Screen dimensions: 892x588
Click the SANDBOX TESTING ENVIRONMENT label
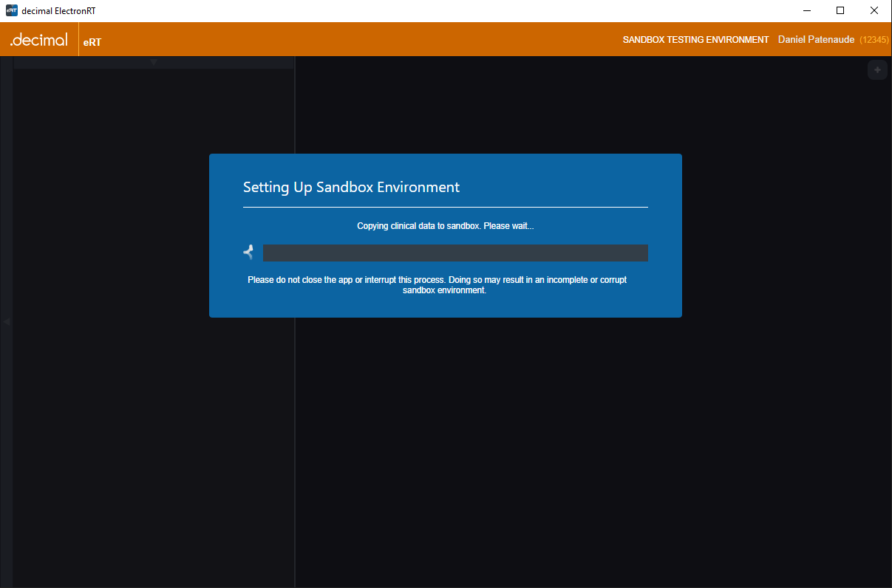[x=695, y=40]
